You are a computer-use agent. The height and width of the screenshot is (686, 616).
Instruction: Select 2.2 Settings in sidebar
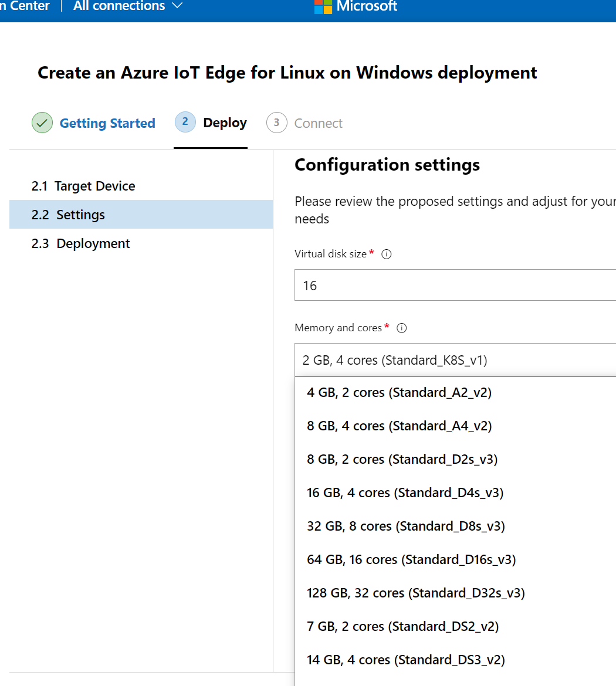tap(141, 215)
